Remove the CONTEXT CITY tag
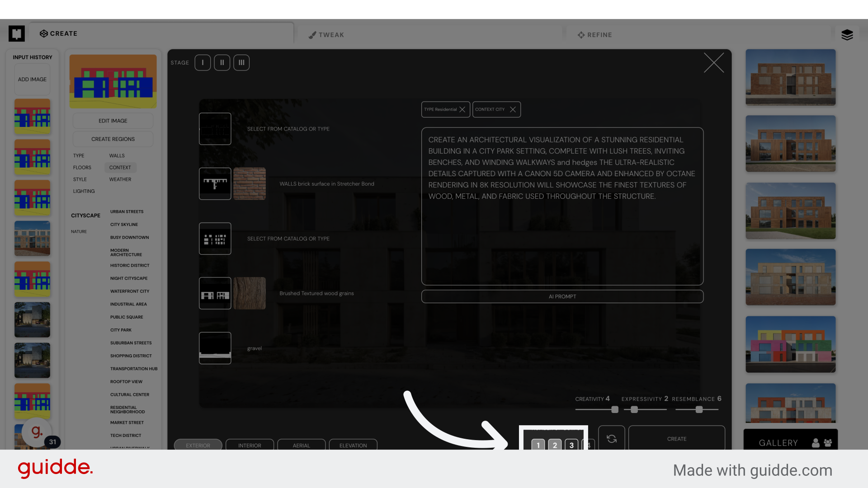This screenshot has height=488, width=868. [x=513, y=109]
